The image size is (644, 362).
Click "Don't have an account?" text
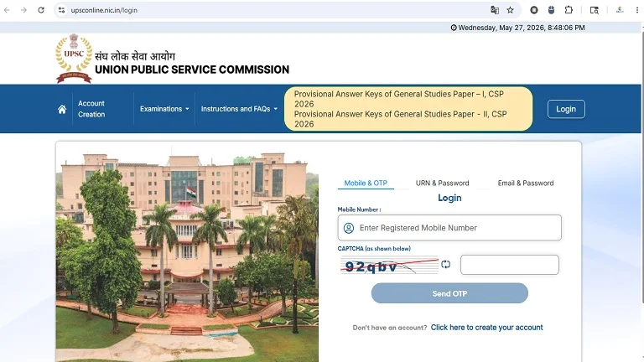click(x=390, y=328)
